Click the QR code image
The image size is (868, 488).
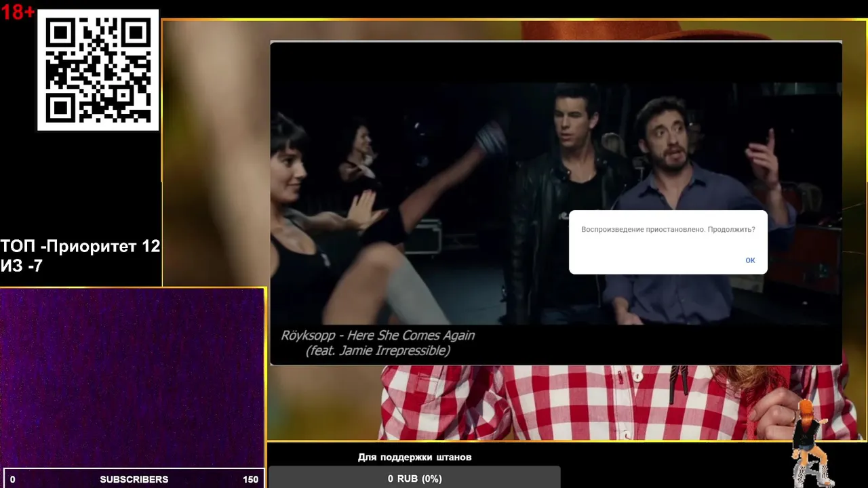[x=98, y=70]
